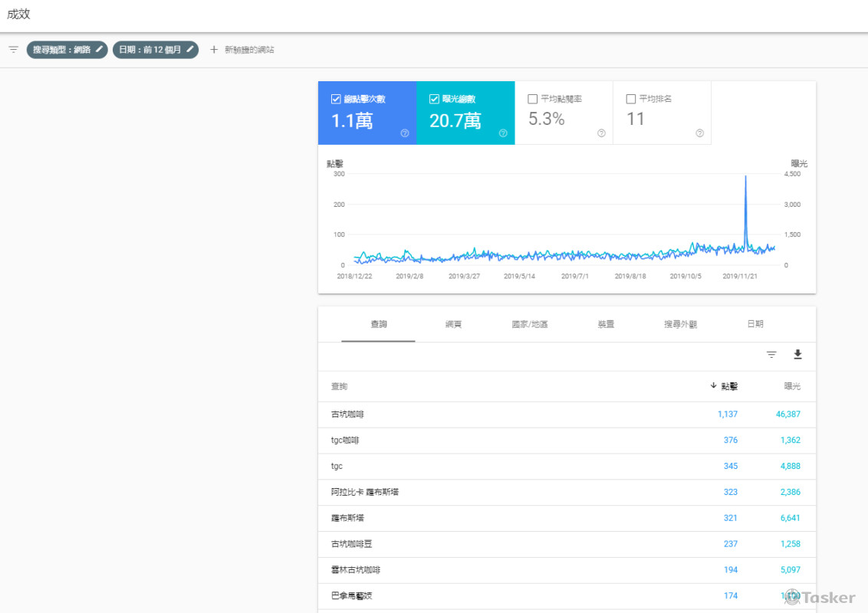Click the pencil icon on 搜尋類型 chip
Image resolution: width=868 pixels, height=613 pixels.
click(99, 49)
